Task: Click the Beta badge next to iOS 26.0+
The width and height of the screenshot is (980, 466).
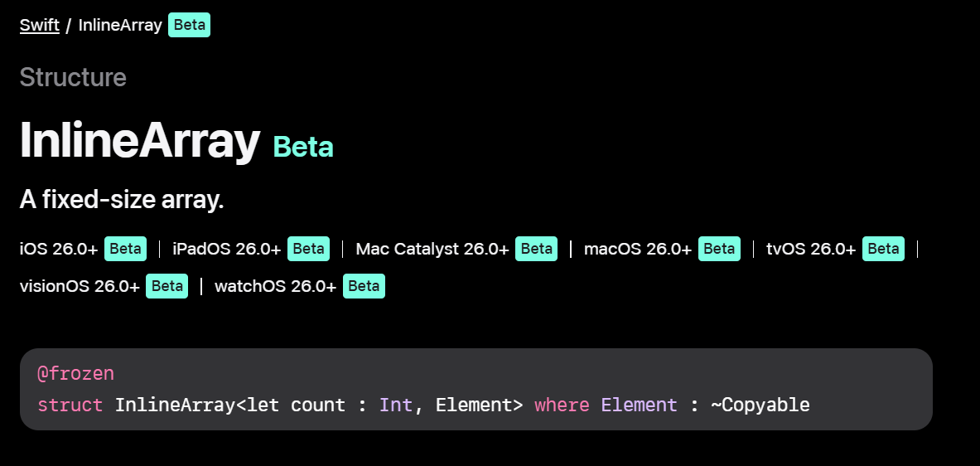Action: tap(126, 249)
